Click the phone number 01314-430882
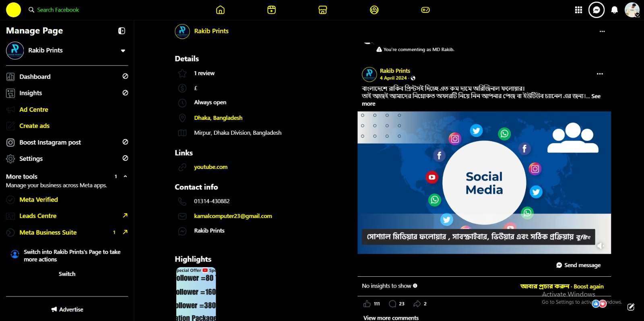The image size is (644, 321). click(212, 201)
